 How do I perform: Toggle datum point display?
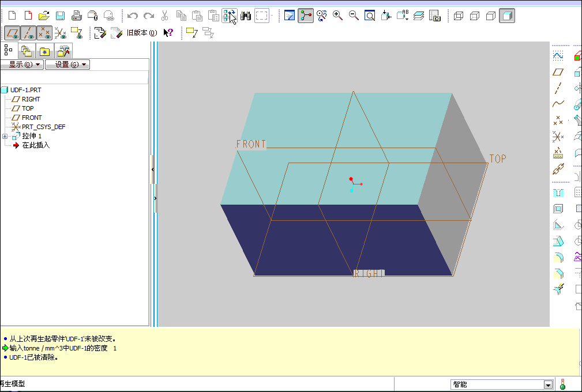[x=44, y=33]
